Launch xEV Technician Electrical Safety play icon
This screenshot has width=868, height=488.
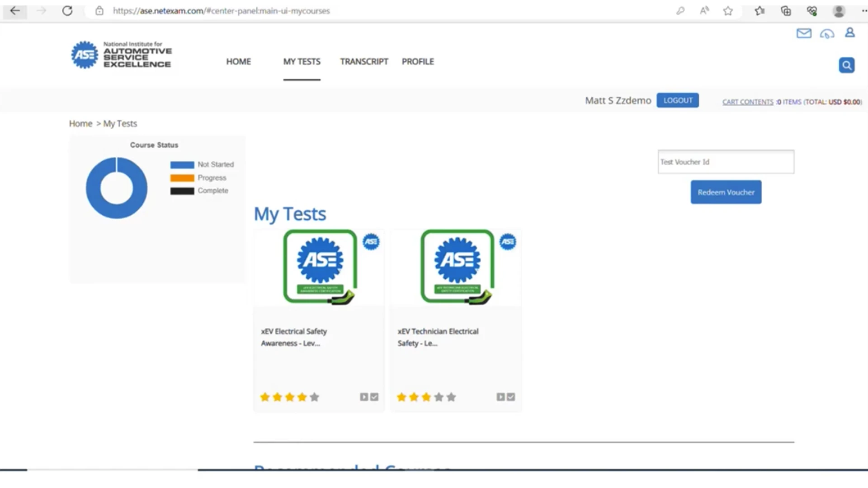[x=500, y=397]
